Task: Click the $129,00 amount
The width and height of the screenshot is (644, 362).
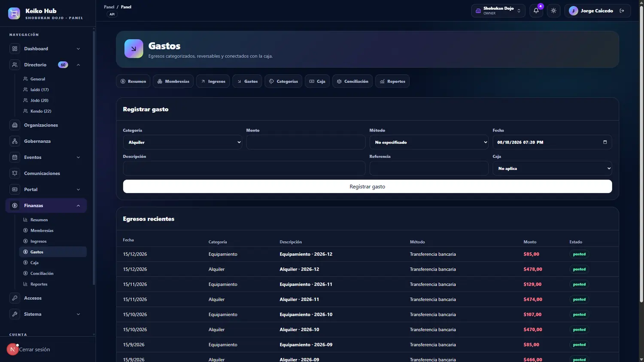Action: [x=532, y=284]
